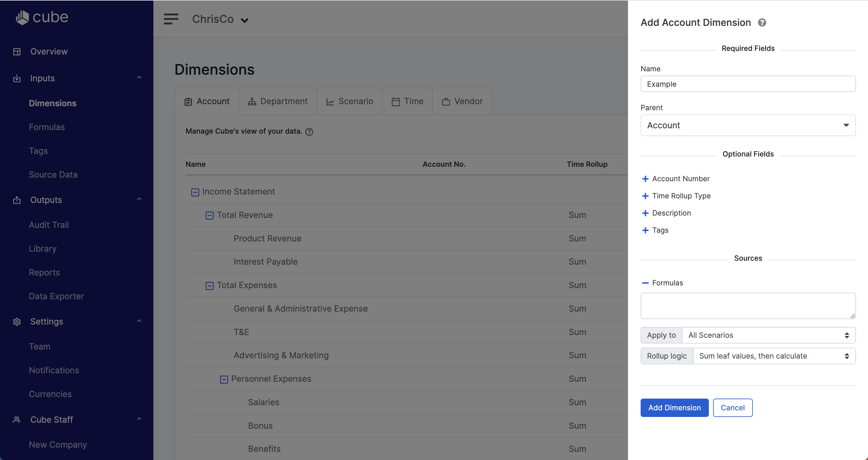Open the Parent Account dropdown
The image size is (868, 460).
748,126
